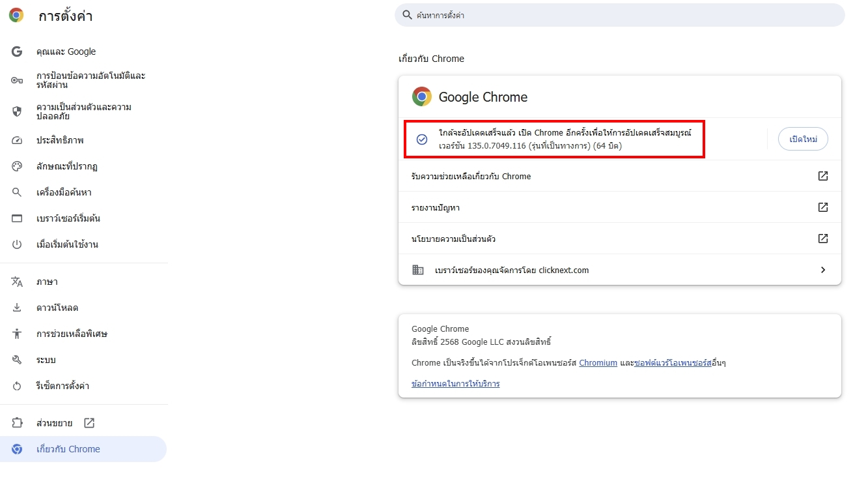Open ซอฟต์แวร์โอเพนซอร์ส hyperlink
The image size is (868, 481).
tap(673, 362)
